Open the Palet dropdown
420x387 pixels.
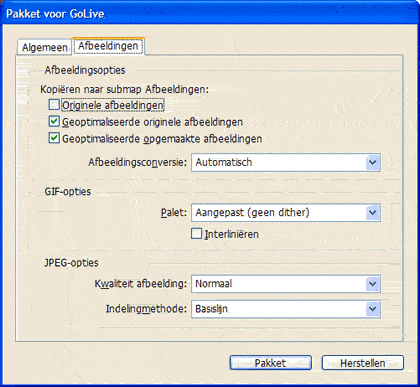[x=286, y=213]
